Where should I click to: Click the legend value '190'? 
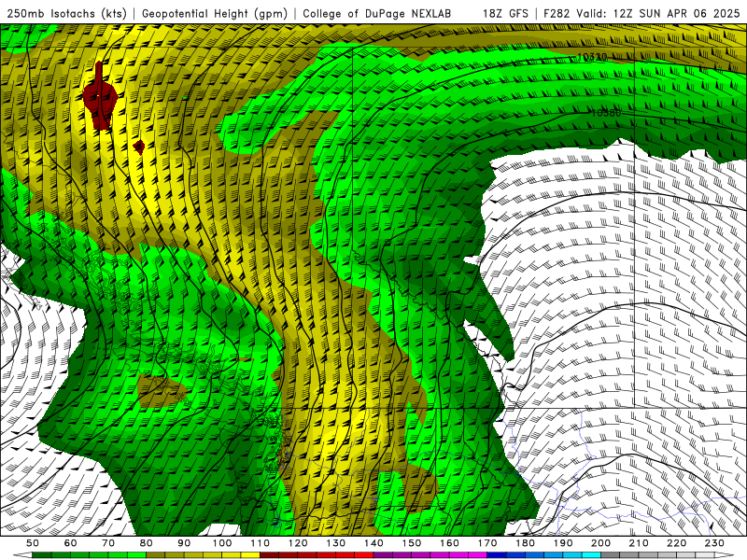[x=563, y=543]
